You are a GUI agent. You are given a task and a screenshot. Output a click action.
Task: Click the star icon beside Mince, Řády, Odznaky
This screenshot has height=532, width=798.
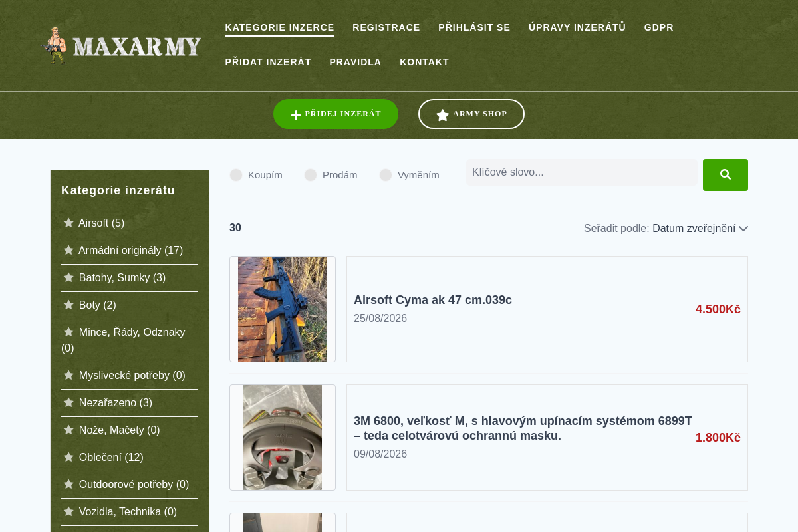tap(68, 332)
